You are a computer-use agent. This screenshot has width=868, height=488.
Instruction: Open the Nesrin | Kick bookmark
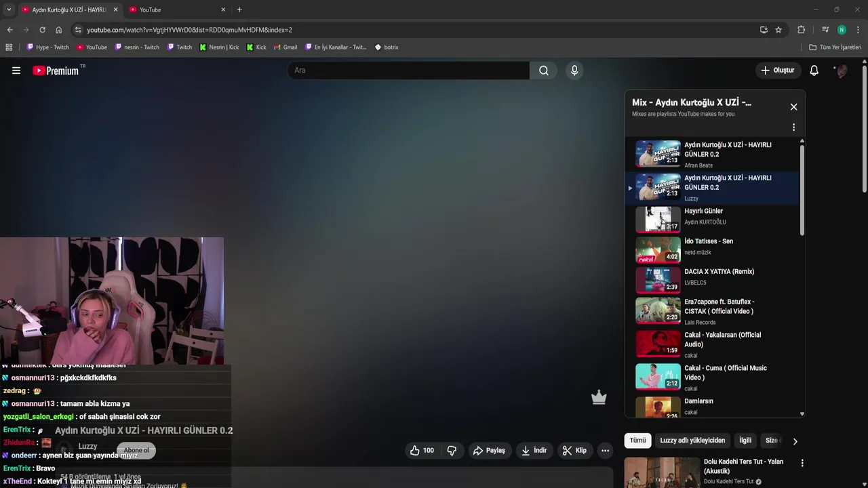click(x=219, y=47)
